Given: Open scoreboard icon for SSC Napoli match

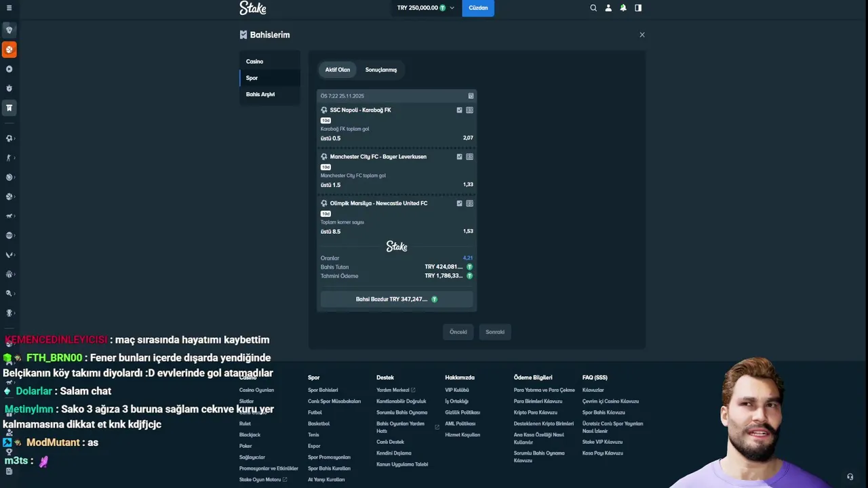Looking at the screenshot, I should pos(469,110).
